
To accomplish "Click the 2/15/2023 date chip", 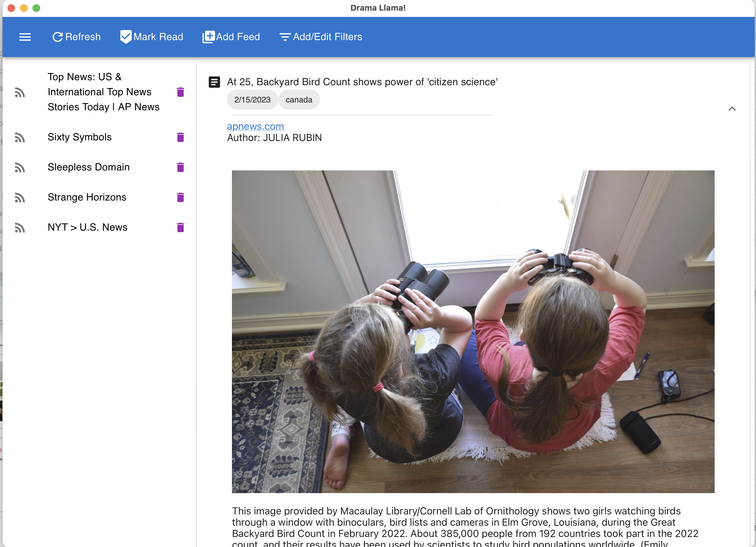I will click(x=252, y=99).
